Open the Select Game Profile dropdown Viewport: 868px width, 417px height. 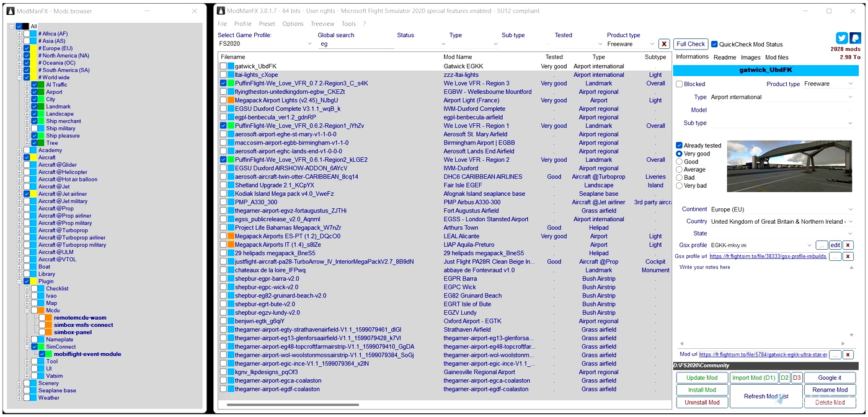pos(265,44)
